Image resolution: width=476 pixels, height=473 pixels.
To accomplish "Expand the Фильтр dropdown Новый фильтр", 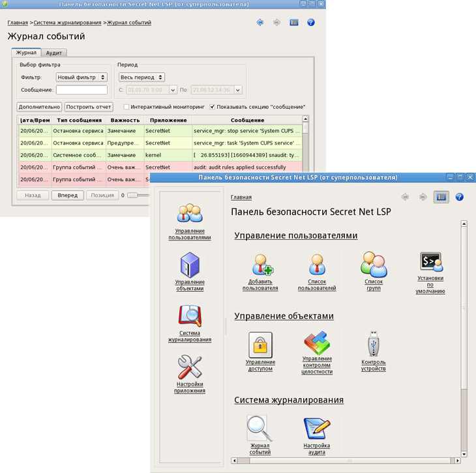I will tap(82, 78).
